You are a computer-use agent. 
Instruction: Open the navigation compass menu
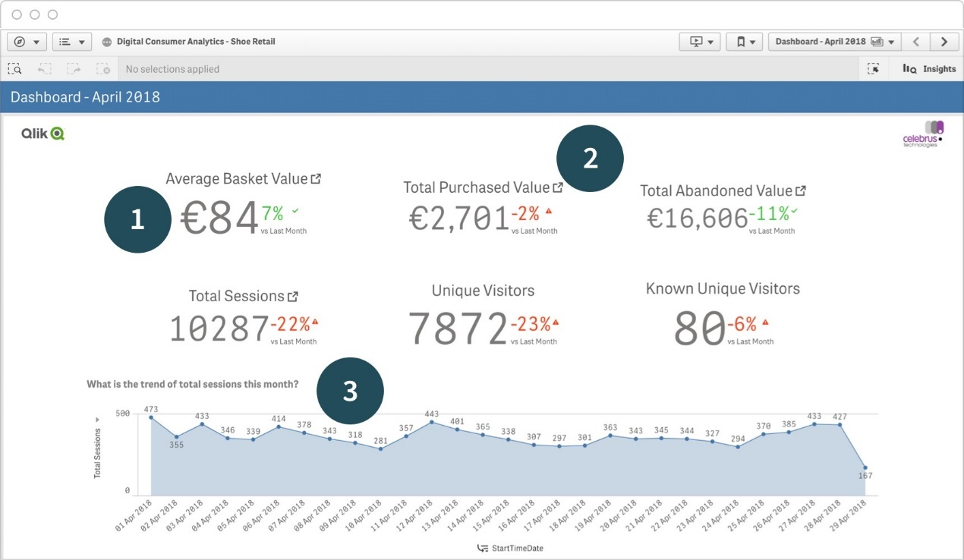[27, 42]
